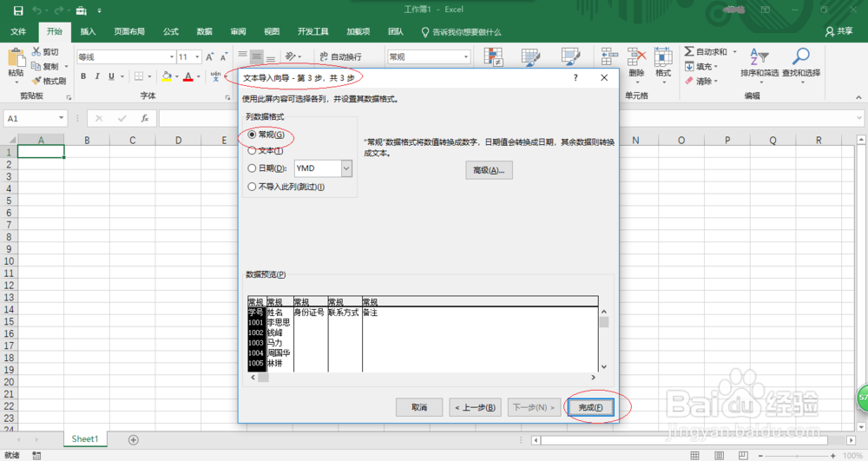Switch to the 数据 ribbon tab
The height and width of the screenshot is (461, 868).
tap(204, 31)
